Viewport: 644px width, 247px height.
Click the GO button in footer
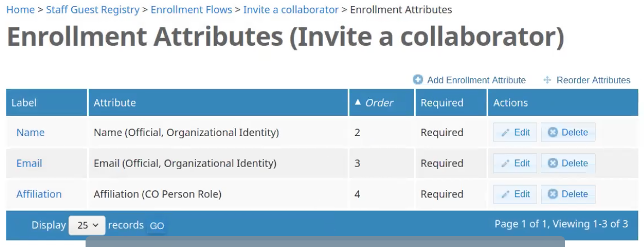pos(157,226)
